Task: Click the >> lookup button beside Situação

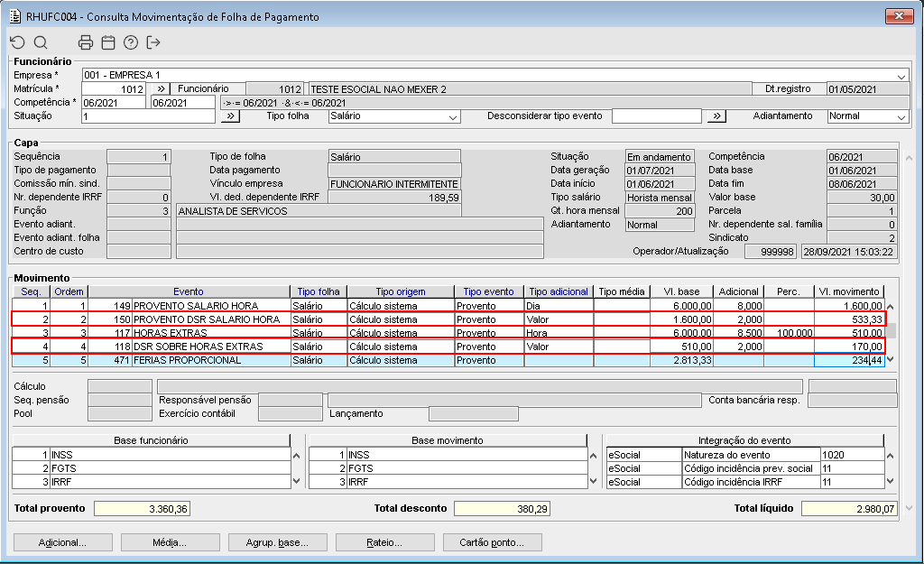Action: tap(230, 116)
